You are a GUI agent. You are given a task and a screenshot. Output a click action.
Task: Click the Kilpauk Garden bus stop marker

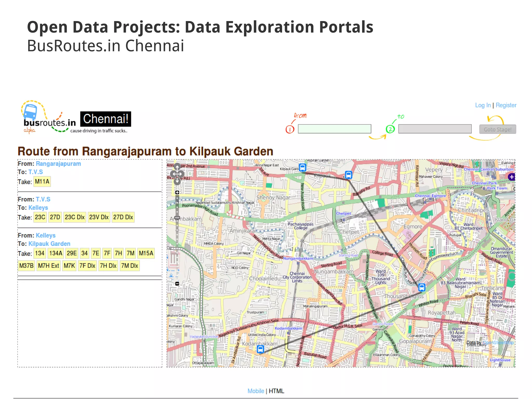302,167
